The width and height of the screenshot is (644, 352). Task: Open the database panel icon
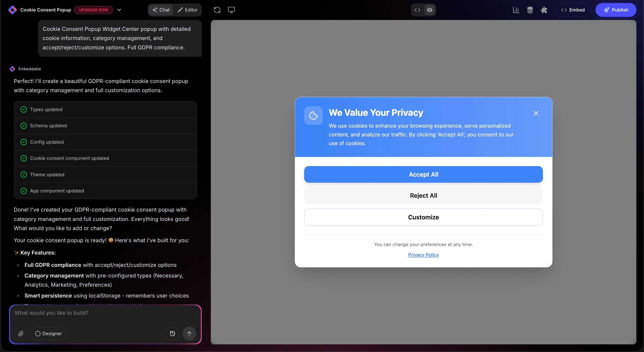tap(530, 10)
